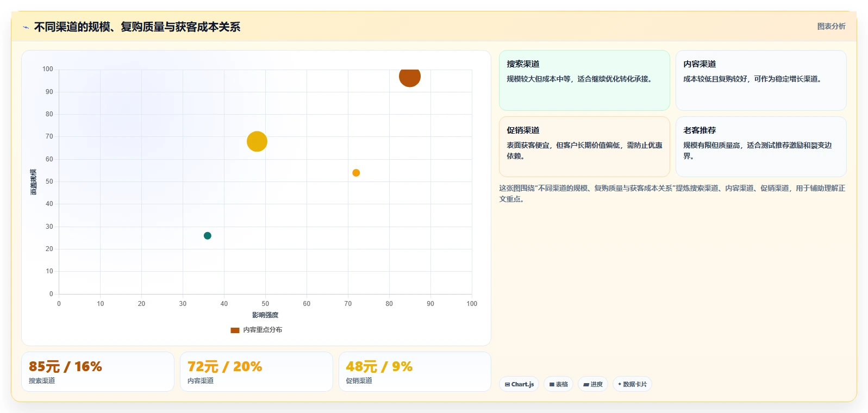This screenshot has height=413, width=868.
Task: Click the 数据卡片 tag chip
Action: point(632,384)
